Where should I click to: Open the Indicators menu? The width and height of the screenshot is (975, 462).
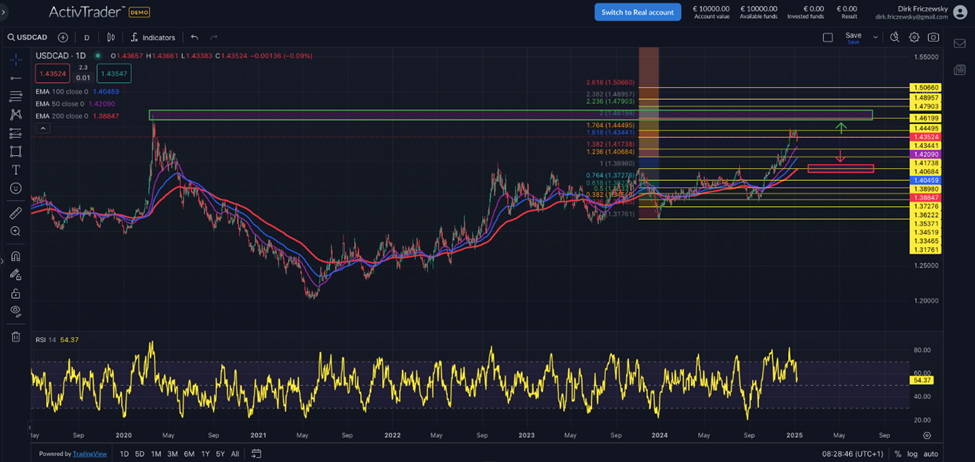tap(152, 37)
